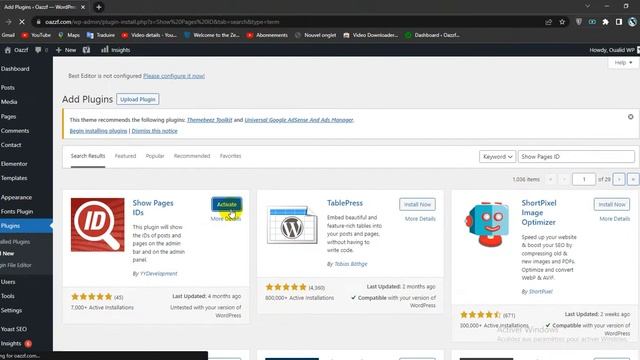The height and width of the screenshot is (360, 640).
Task: Bookmark this page star icon
Action: point(562,22)
